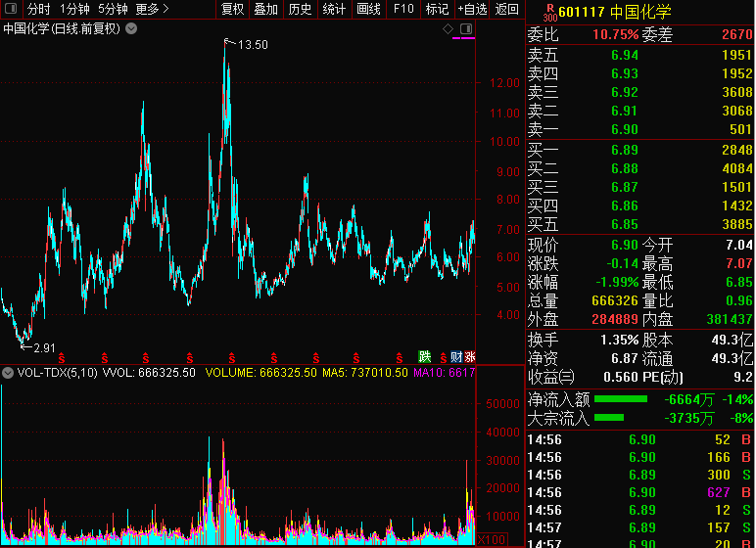Select the 卖一 6.90 ask row
Viewport: 756px width, 548px height.
click(640, 129)
